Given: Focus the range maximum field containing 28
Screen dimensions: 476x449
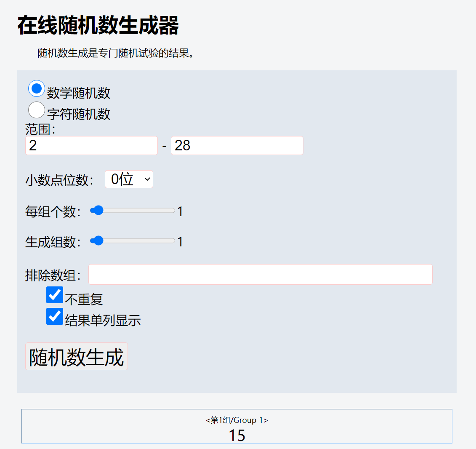Looking at the screenshot, I should click(237, 145).
